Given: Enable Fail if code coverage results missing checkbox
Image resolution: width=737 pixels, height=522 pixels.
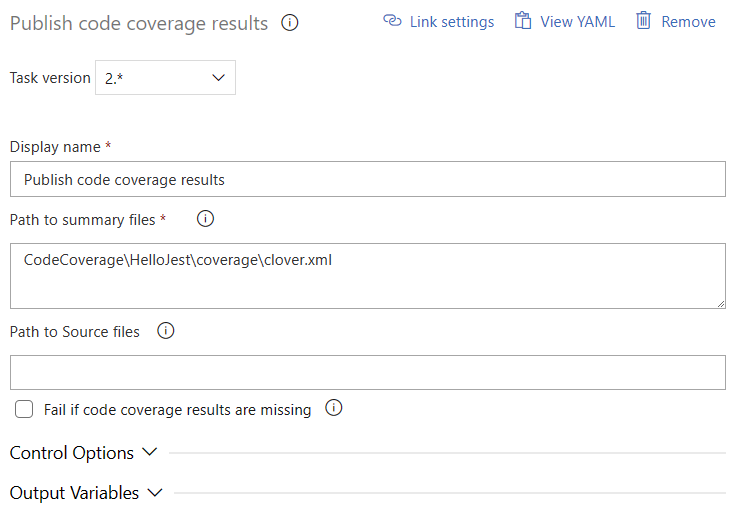Looking at the screenshot, I should pos(24,409).
